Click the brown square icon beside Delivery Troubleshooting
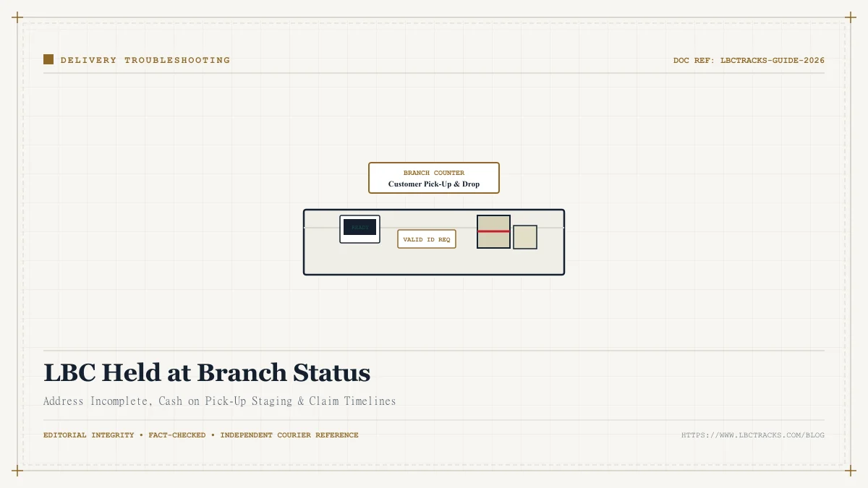This screenshot has height=488, width=868. (x=48, y=60)
